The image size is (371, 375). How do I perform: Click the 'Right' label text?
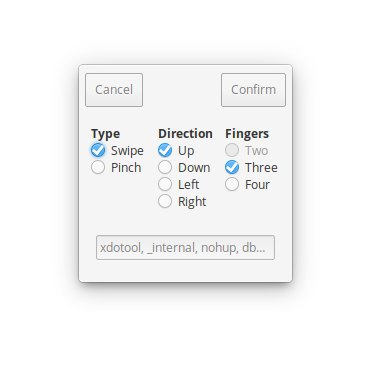[192, 202]
